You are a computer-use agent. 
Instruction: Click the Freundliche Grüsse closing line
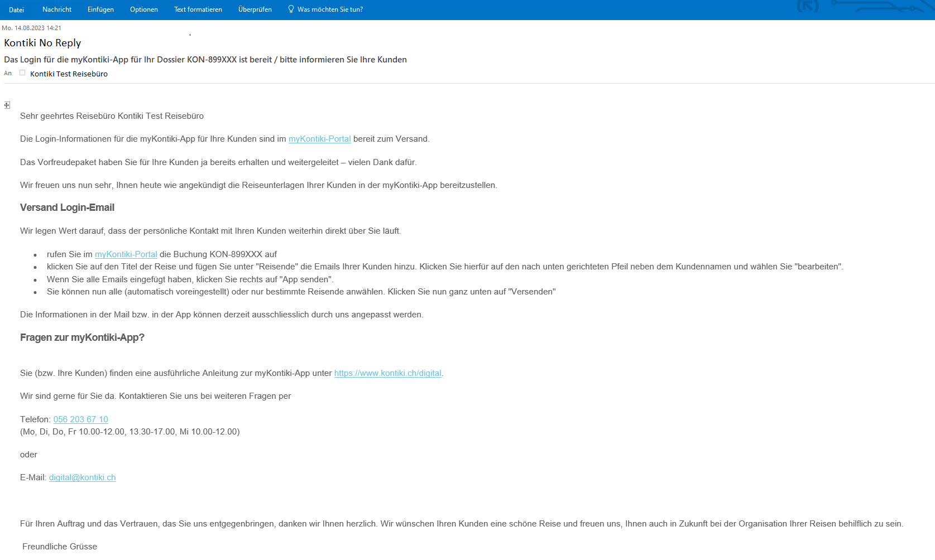pyautogui.click(x=60, y=547)
